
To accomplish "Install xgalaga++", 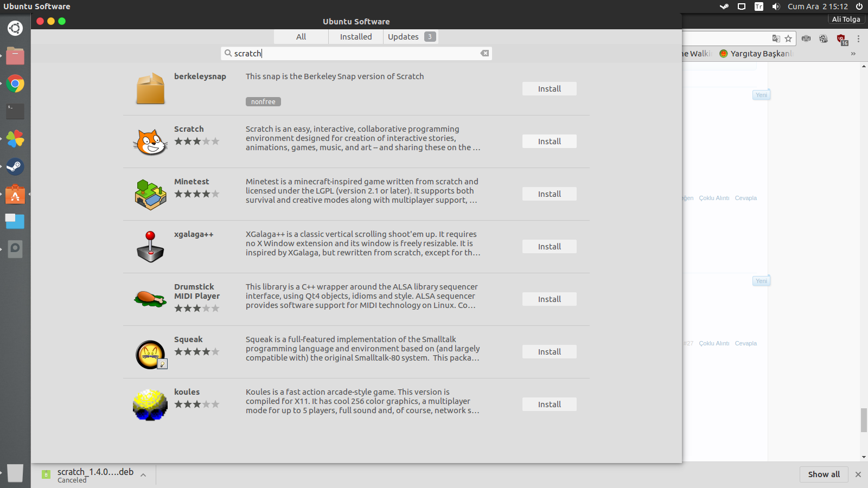I will coord(550,247).
